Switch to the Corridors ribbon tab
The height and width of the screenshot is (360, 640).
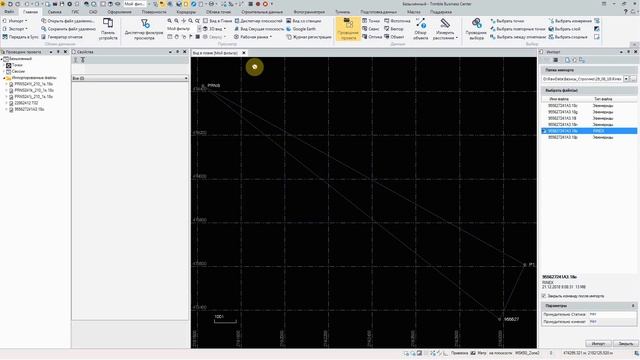[186, 12]
